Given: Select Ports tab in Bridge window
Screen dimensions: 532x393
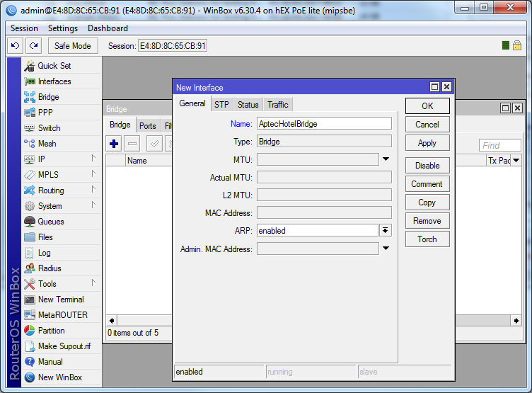Looking at the screenshot, I should click(x=148, y=126).
